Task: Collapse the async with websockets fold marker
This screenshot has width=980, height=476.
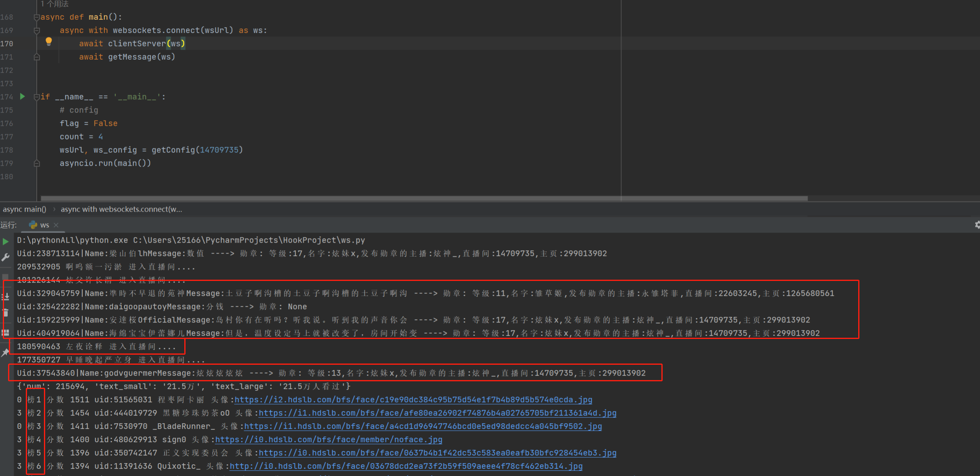Action: click(37, 31)
